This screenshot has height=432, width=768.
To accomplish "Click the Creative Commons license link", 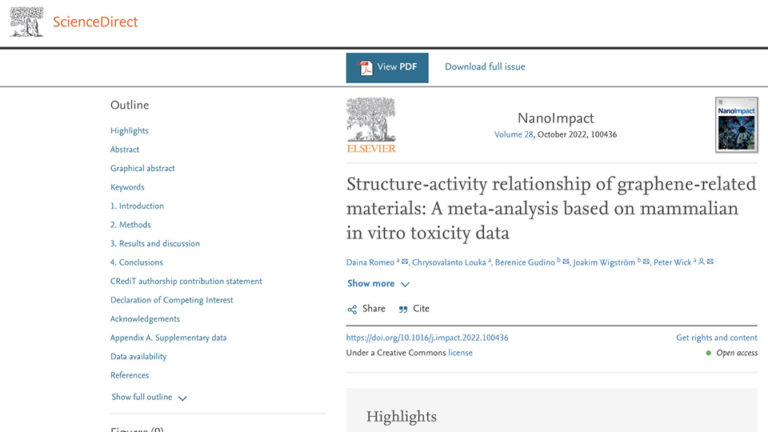I will pos(460,352).
